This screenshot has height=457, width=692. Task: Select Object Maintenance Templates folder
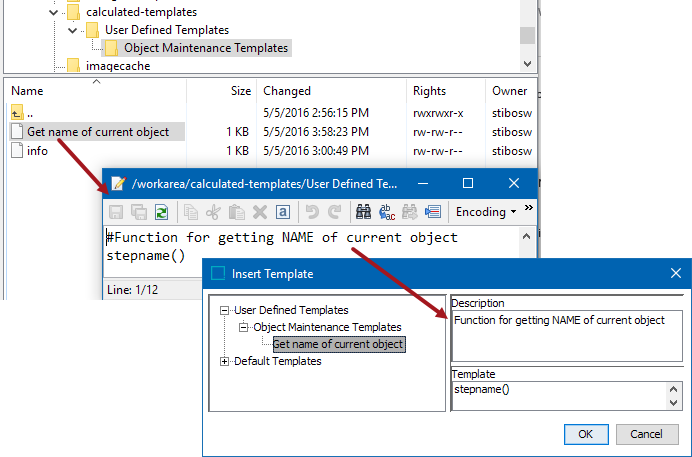point(205,48)
